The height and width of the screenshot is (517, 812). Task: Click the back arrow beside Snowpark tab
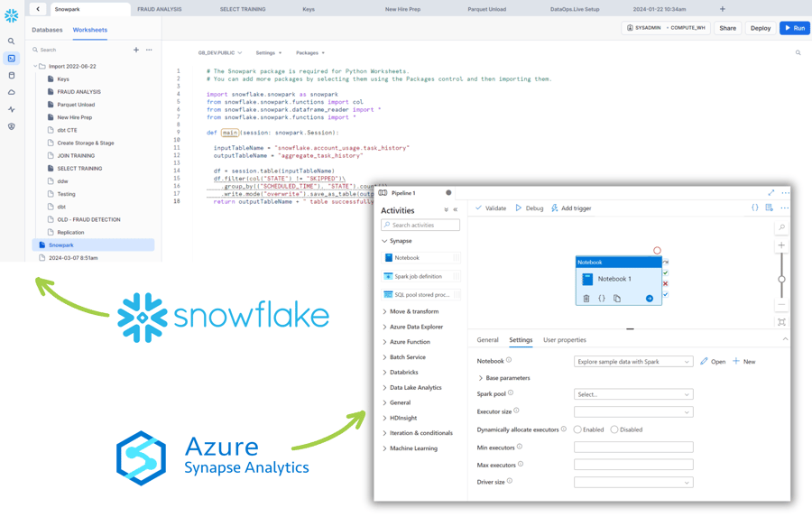tap(38, 9)
